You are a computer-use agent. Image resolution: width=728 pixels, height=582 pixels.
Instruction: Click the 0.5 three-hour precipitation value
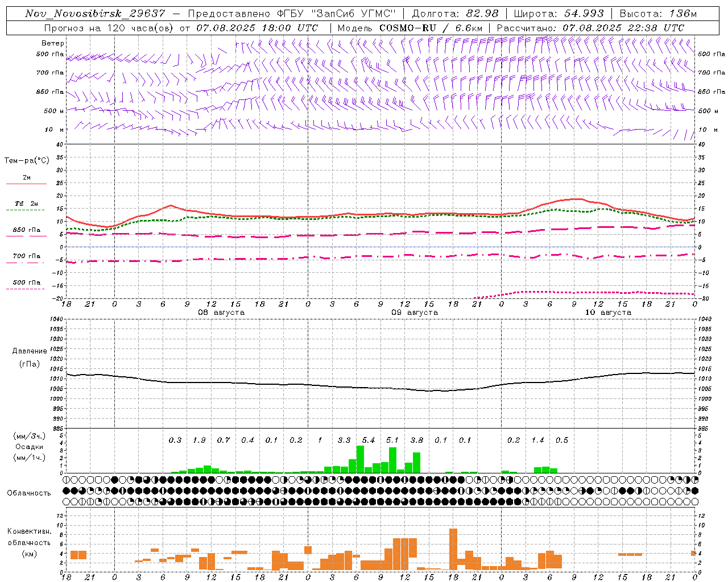[x=562, y=440]
